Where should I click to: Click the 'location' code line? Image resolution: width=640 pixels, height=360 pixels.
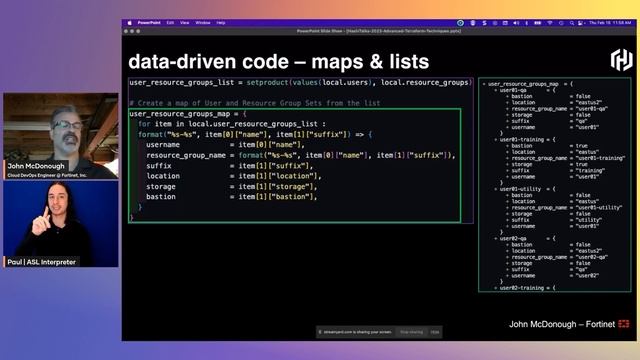[x=234, y=176]
